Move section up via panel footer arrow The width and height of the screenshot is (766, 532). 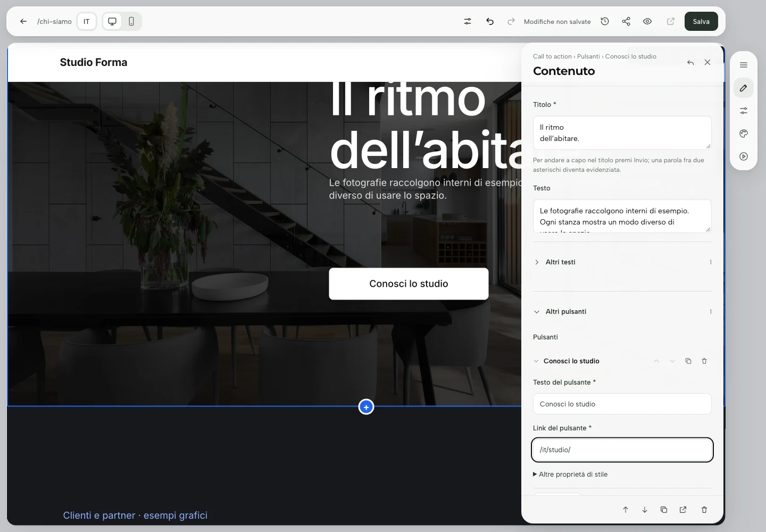click(x=626, y=510)
